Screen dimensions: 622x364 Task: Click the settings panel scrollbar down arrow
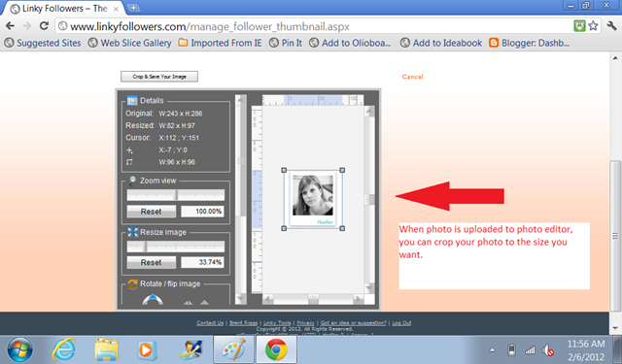click(241, 298)
